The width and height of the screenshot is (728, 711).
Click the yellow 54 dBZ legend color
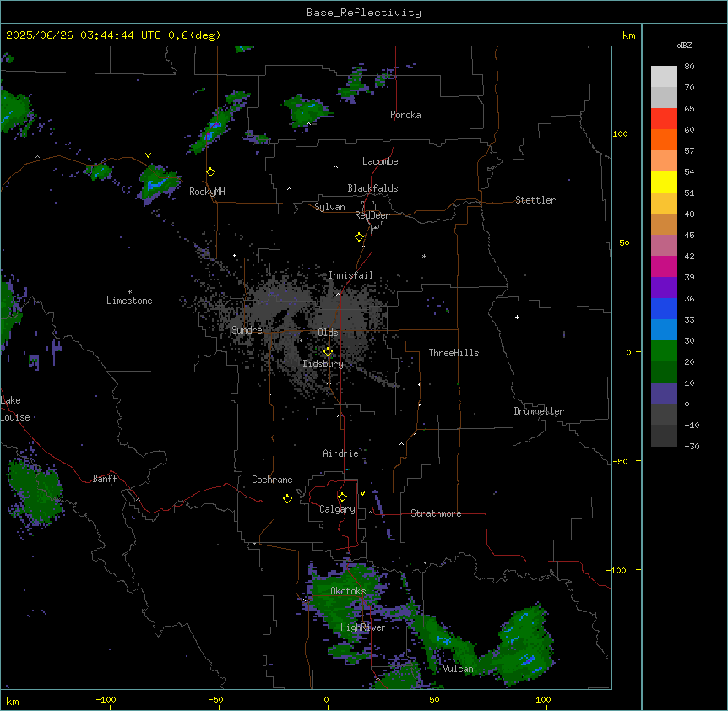[664, 182]
